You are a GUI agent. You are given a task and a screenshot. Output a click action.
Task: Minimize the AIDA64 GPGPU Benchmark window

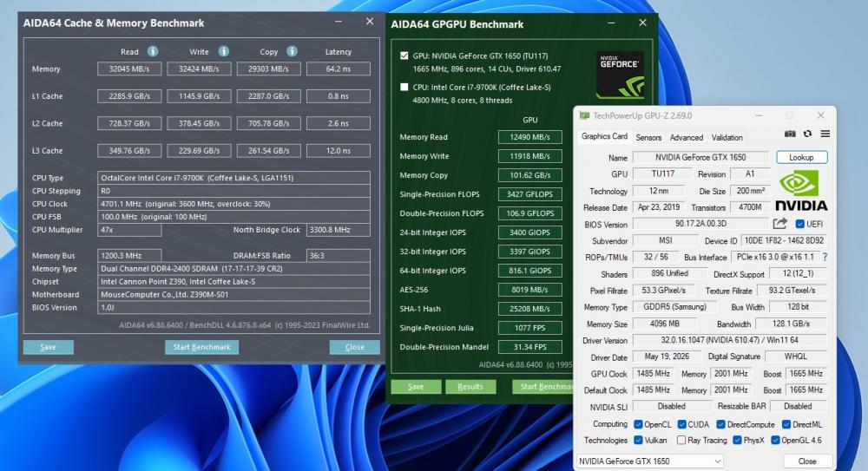pyautogui.click(x=611, y=23)
